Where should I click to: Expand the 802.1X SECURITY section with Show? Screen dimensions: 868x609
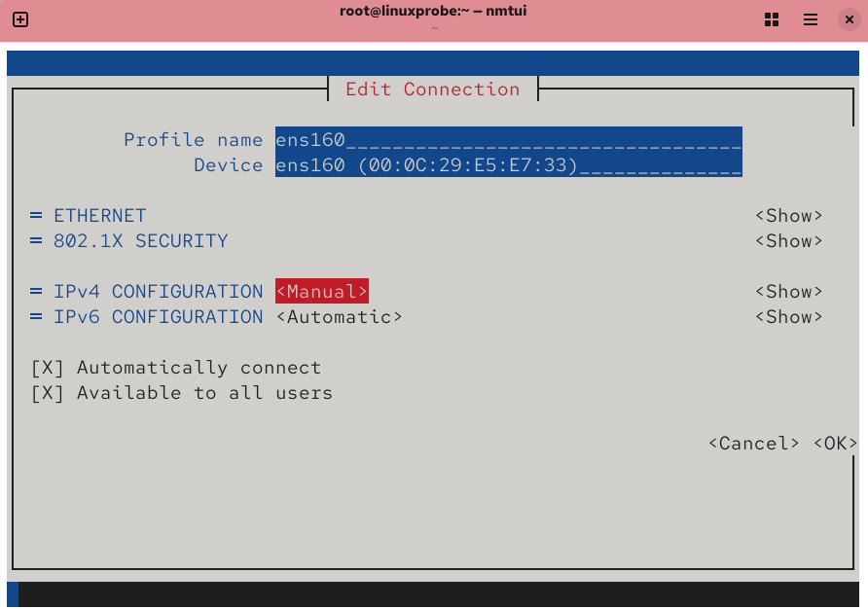[x=788, y=241]
